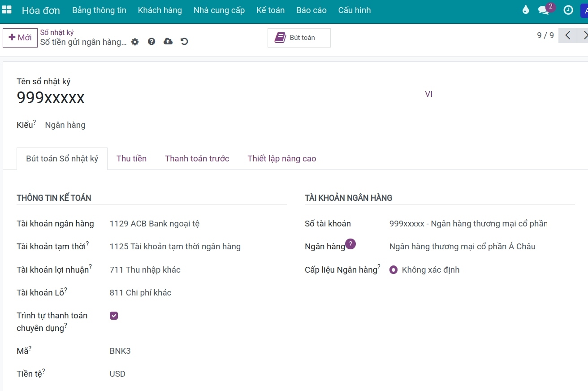This screenshot has height=391, width=588.
Task: Switch to the Thu tiền tab
Action: (x=131, y=159)
